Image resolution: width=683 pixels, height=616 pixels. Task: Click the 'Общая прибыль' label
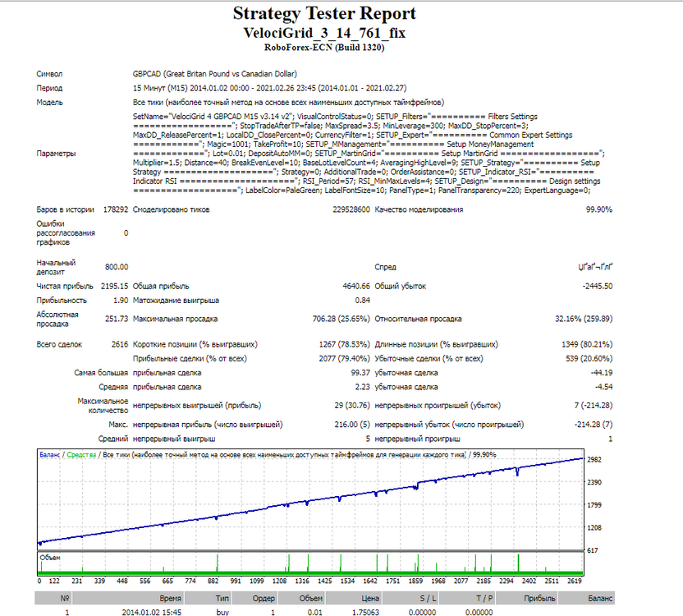pos(161,287)
